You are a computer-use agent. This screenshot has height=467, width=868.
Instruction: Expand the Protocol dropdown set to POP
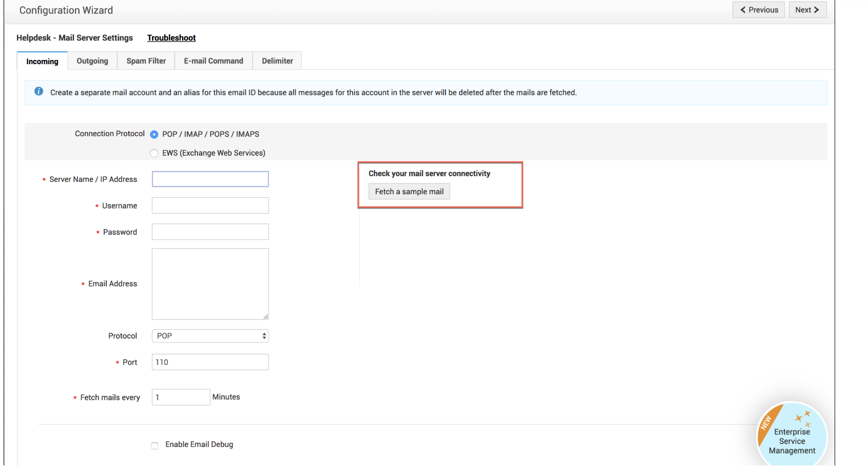pyautogui.click(x=210, y=336)
